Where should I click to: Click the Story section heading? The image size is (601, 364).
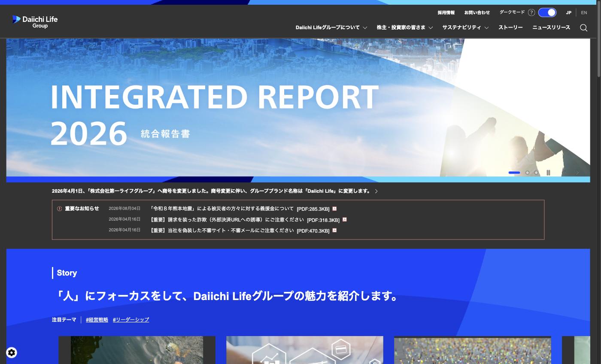click(67, 273)
